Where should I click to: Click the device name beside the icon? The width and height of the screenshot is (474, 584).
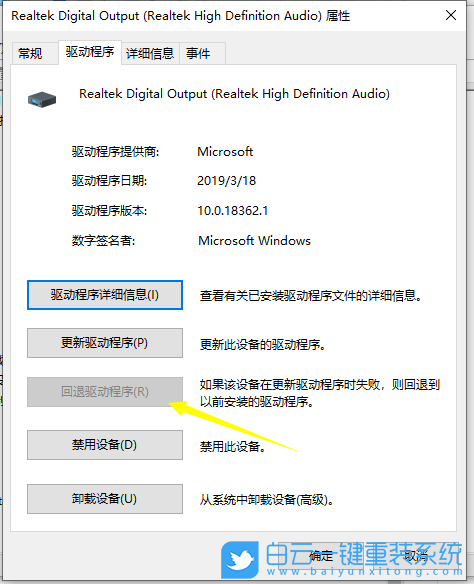coord(234,94)
